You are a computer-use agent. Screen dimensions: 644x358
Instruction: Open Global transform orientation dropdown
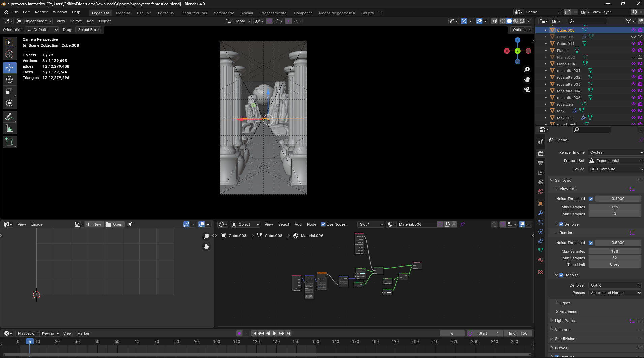[238, 21]
